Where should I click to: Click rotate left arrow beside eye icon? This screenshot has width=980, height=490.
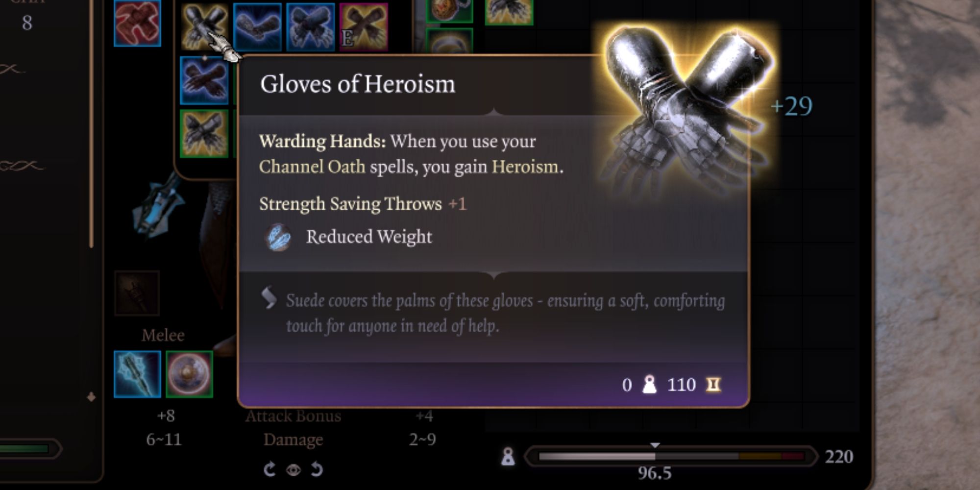coord(269,470)
